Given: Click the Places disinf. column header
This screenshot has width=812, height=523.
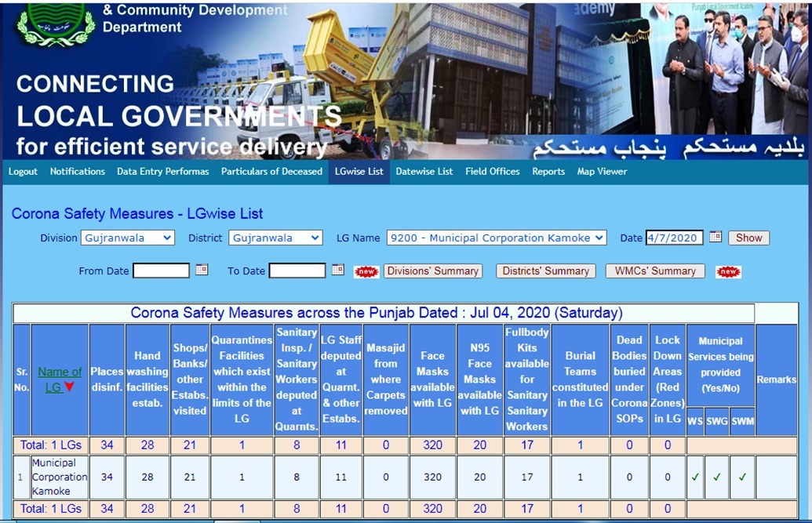Looking at the screenshot, I should (x=107, y=380).
